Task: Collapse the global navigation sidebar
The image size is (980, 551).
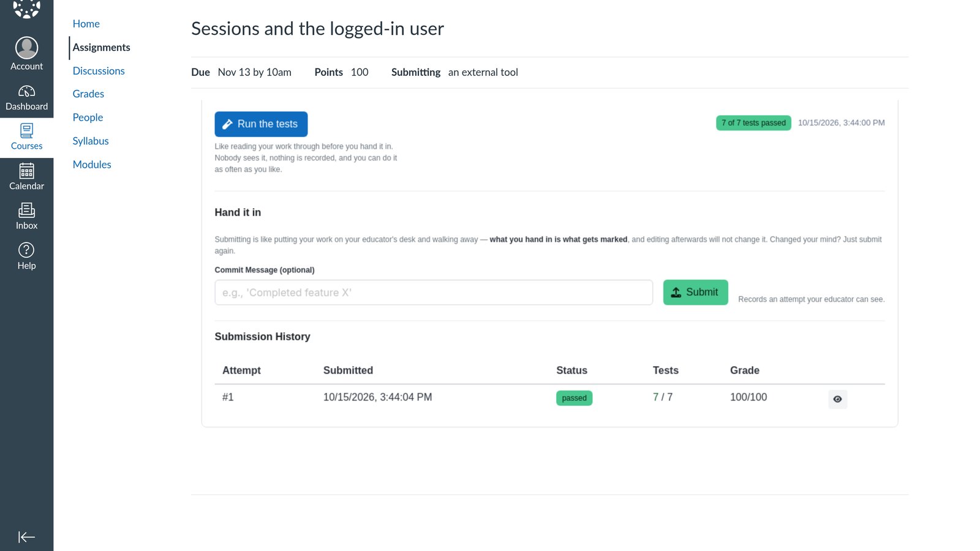Action: click(26, 537)
